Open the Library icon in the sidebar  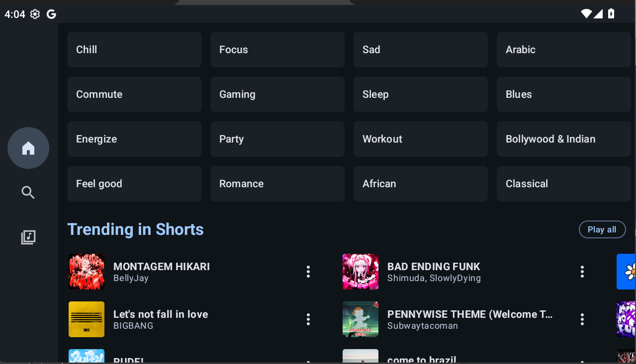click(x=28, y=237)
